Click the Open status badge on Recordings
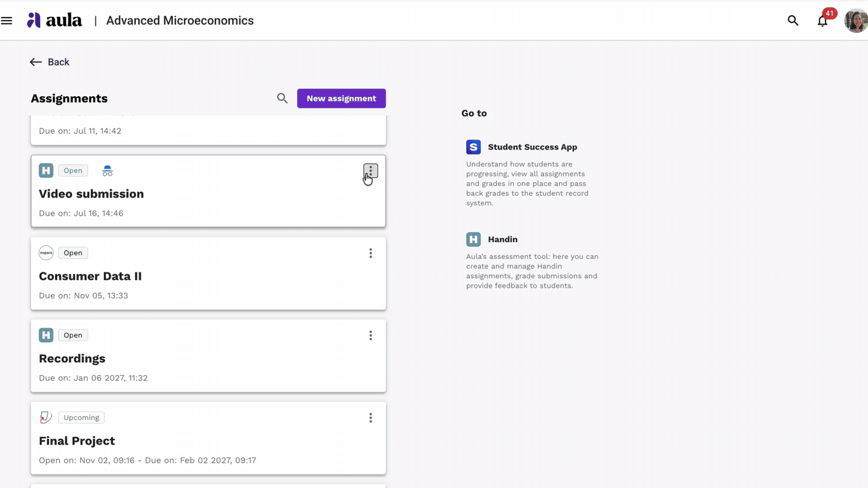Image resolution: width=868 pixels, height=488 pixels. coord(73,335)
